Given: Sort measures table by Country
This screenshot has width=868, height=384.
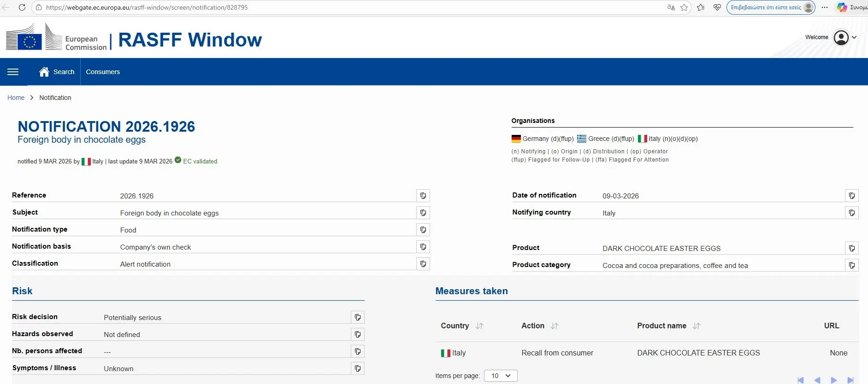Looking at the screenshot, I should click(x=479, y=326).
